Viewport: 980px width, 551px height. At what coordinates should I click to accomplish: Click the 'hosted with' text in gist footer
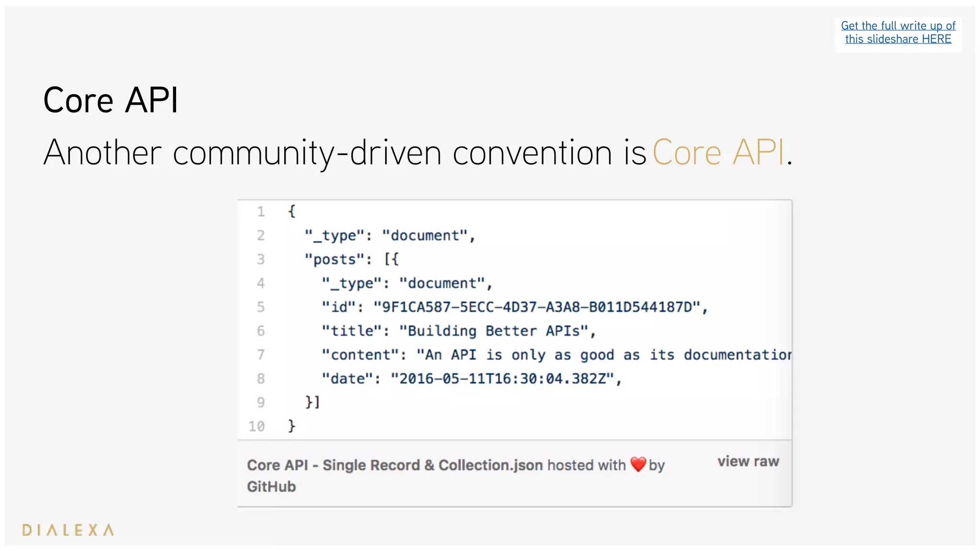click(x=587, y=465)
